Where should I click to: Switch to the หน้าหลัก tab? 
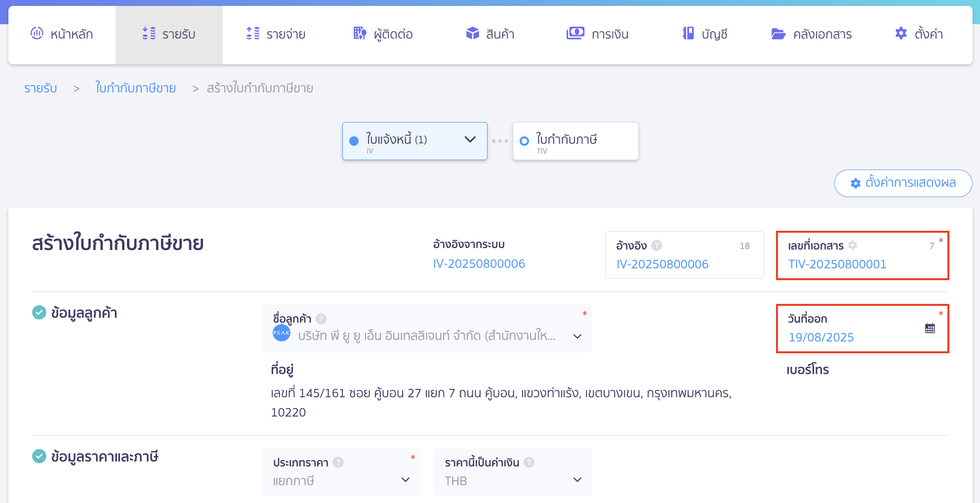[62, 34]
